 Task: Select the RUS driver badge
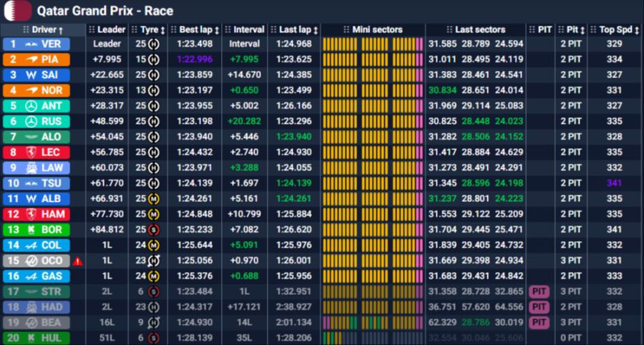(36, 122)
